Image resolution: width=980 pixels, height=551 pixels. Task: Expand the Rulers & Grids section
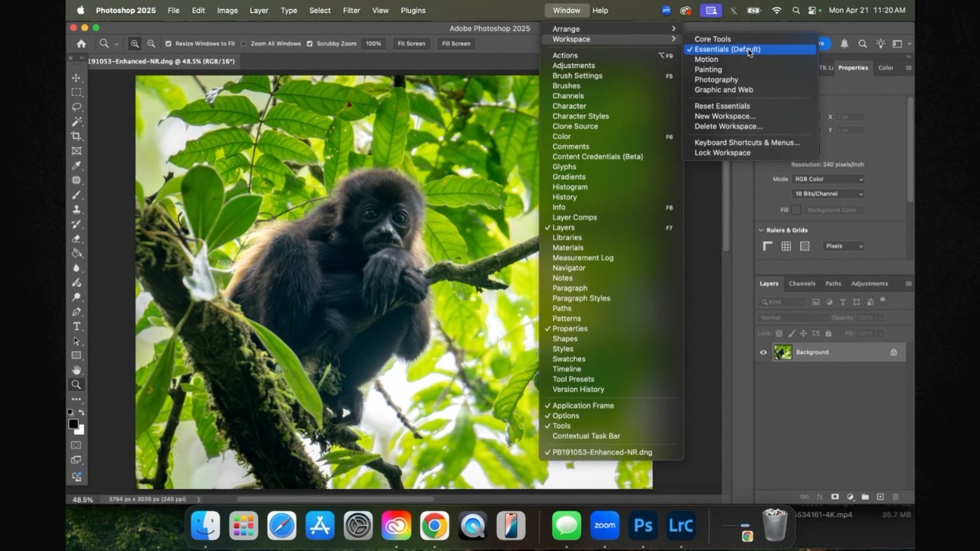[760, 230]
